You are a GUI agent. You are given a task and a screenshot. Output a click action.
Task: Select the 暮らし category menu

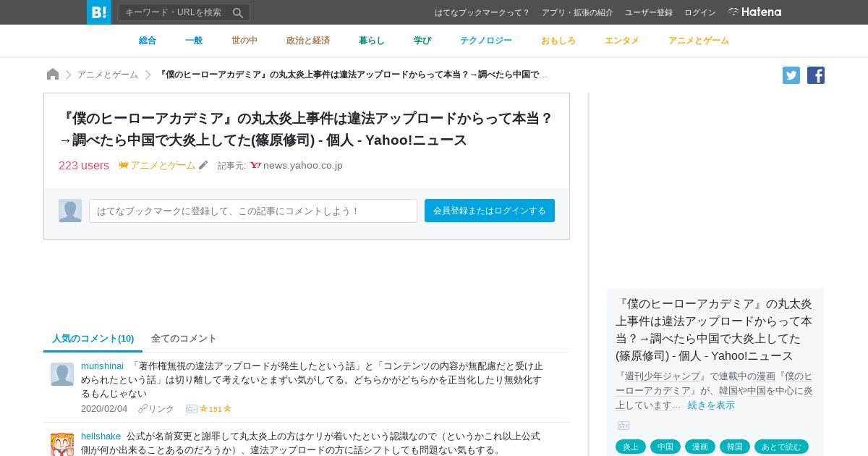click(372, 41)
